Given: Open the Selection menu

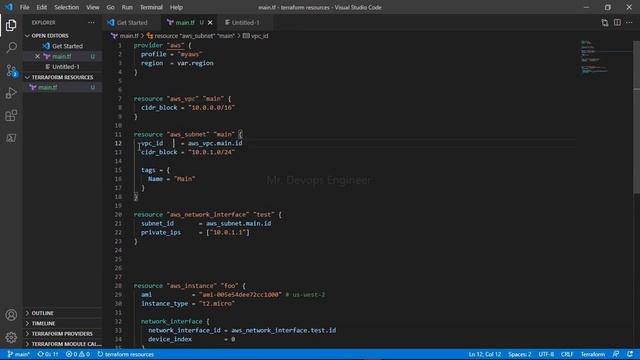Looking at the screenshot, I should point(67,7).
